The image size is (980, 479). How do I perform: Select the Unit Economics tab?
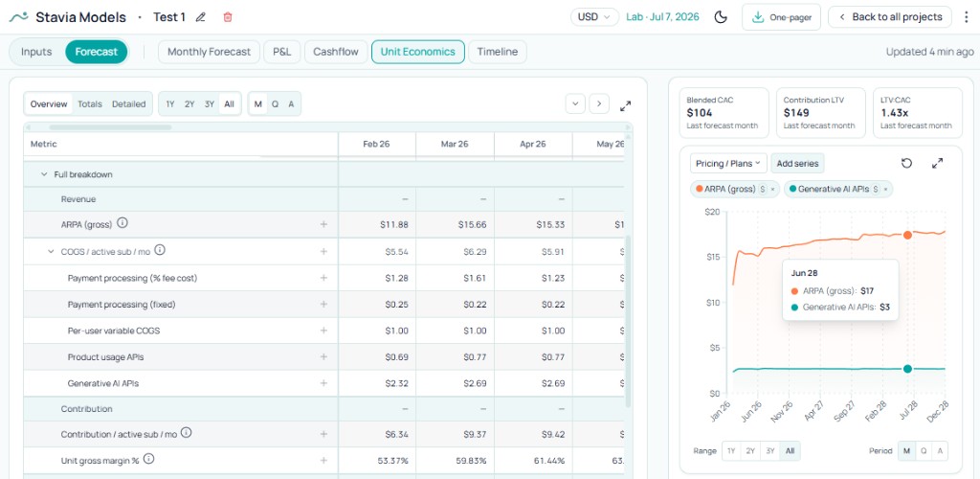418,52
